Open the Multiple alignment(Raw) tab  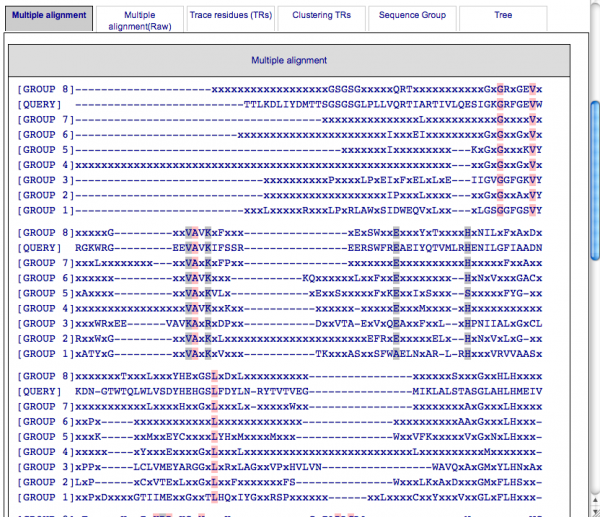point(139,20)
